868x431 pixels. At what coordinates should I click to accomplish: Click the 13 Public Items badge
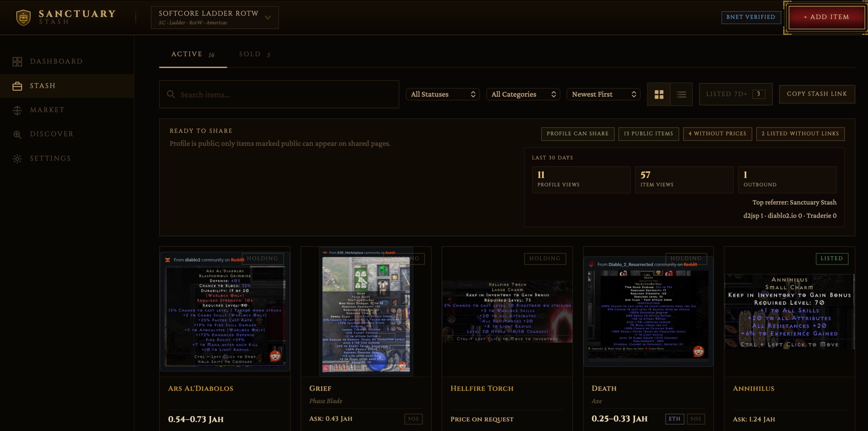(x=648, y=134)
